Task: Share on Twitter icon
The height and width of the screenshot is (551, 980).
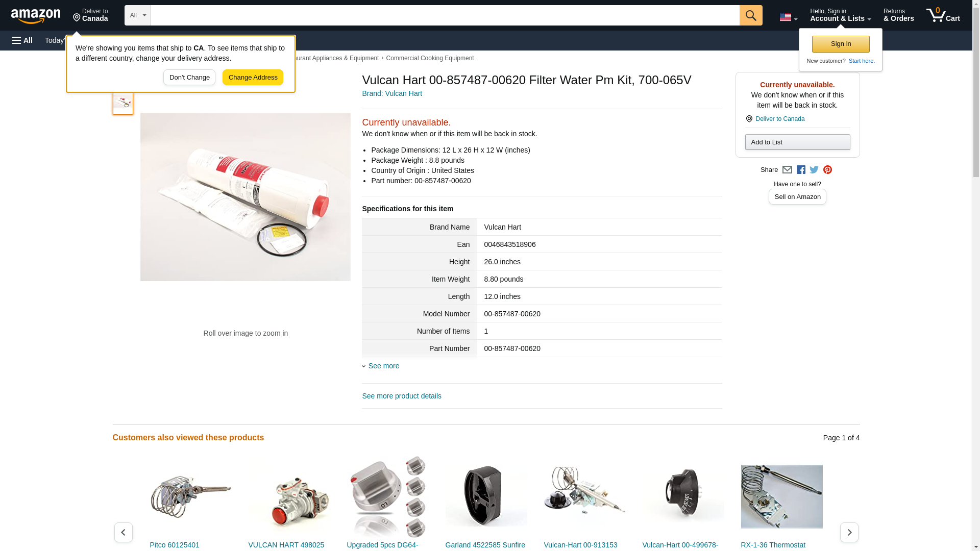Action: [x=814, y=170]
